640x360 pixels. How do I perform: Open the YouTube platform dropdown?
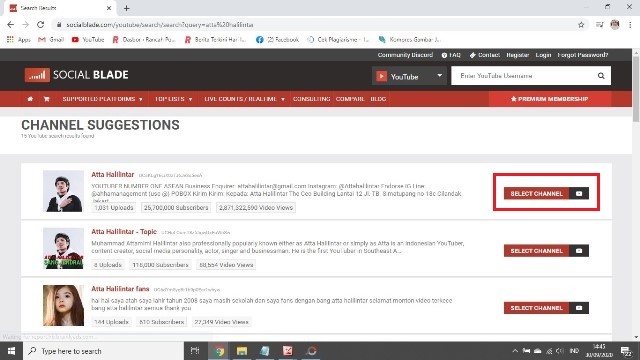pos(409,76)
